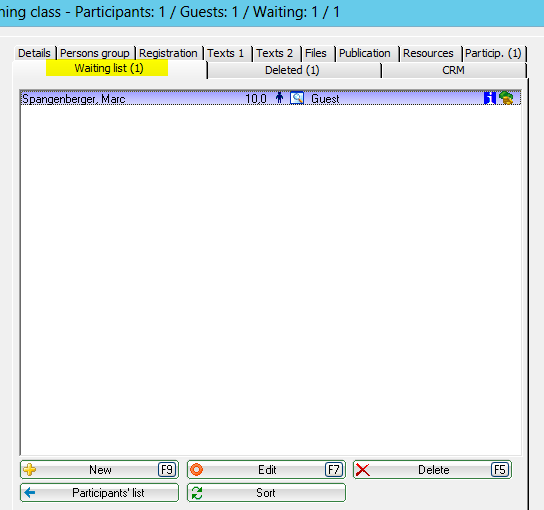Click the orange ring icon on Edit
The image size is (544, 510).
click(196, 470)
